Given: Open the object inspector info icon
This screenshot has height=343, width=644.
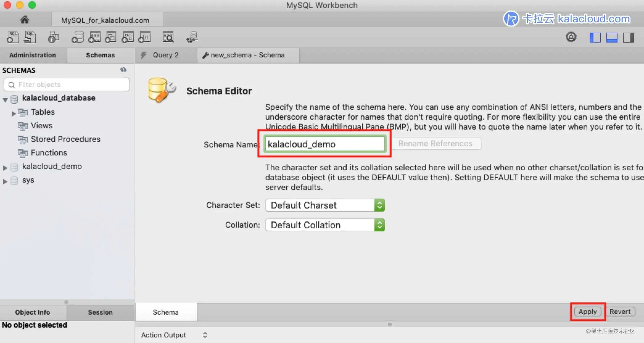Looking at the screenshot, I should pyautogui.click(x=53, y=37).
